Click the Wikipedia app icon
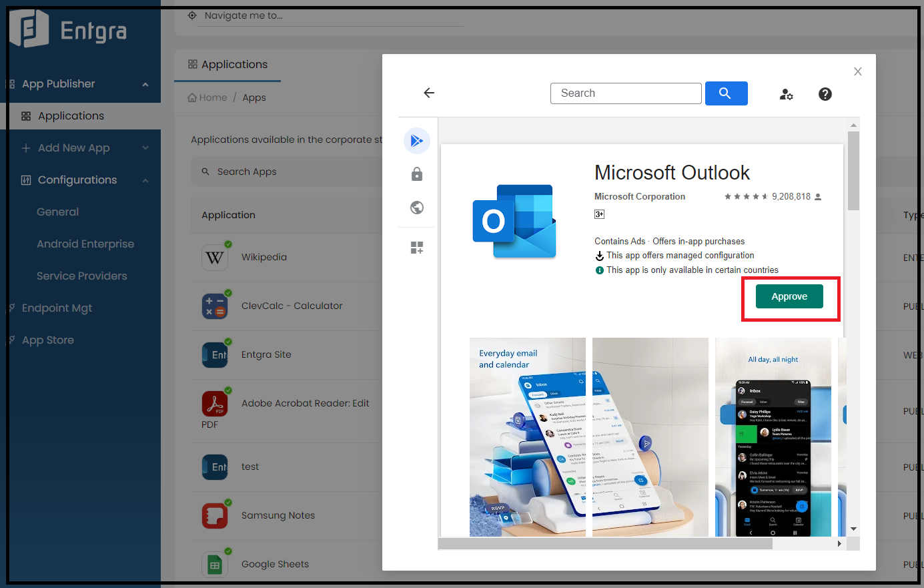The image size is (924, 588). coord(215,257)
